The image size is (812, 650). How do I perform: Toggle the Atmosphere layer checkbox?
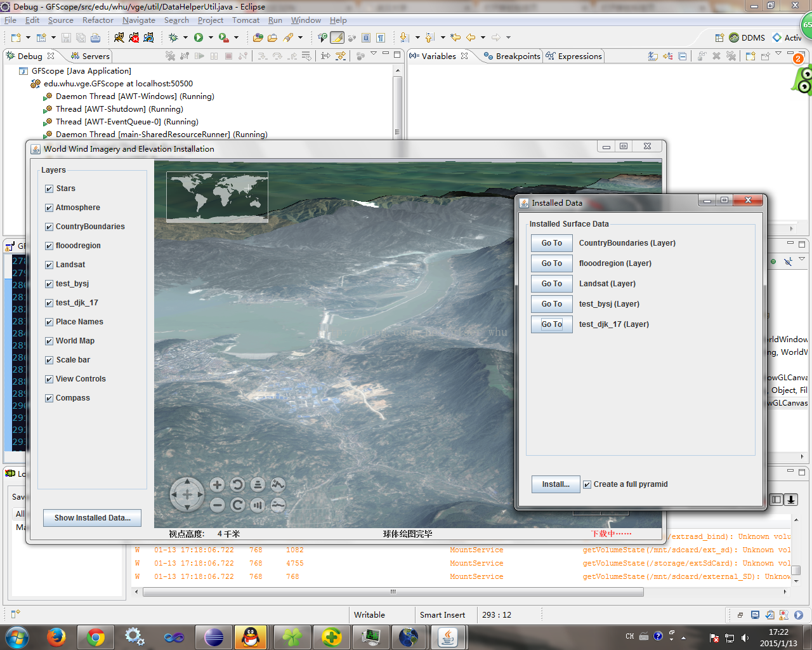(49, 208)
